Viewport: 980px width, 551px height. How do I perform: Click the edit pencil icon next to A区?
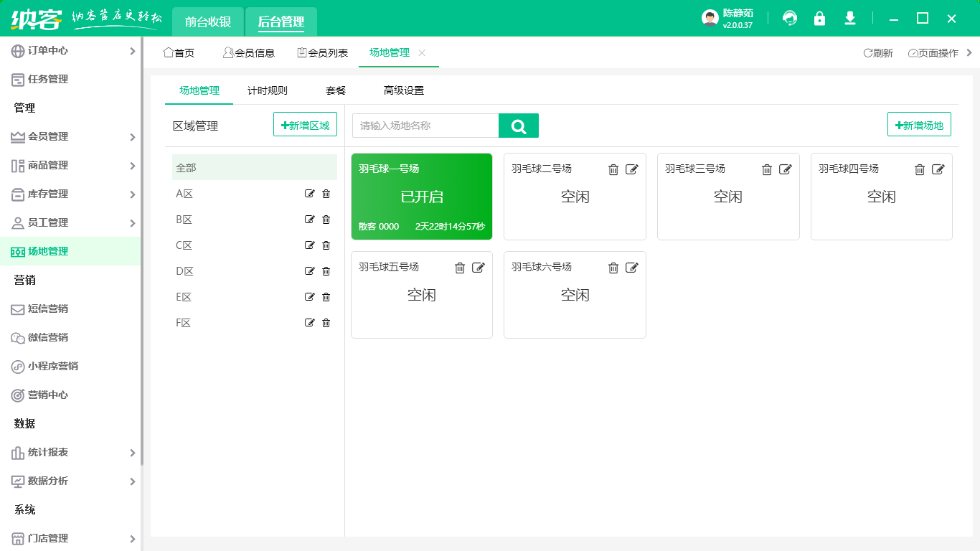309,194
